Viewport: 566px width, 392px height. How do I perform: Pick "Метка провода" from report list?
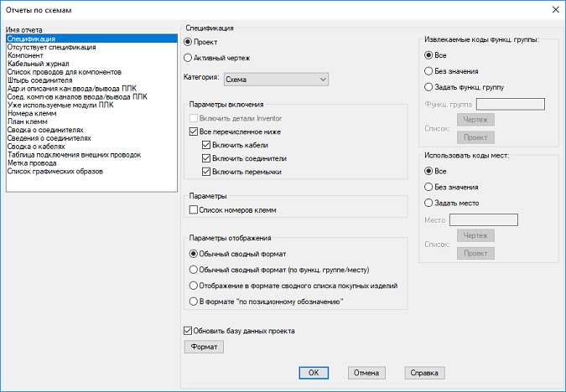pos(34,163)
